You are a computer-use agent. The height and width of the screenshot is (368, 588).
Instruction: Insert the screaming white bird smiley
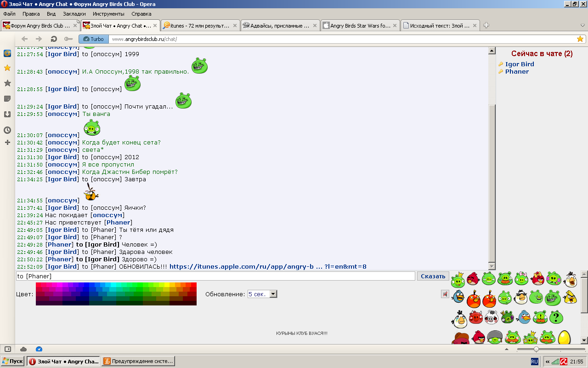pyautogui.click(x=571, y=279)
